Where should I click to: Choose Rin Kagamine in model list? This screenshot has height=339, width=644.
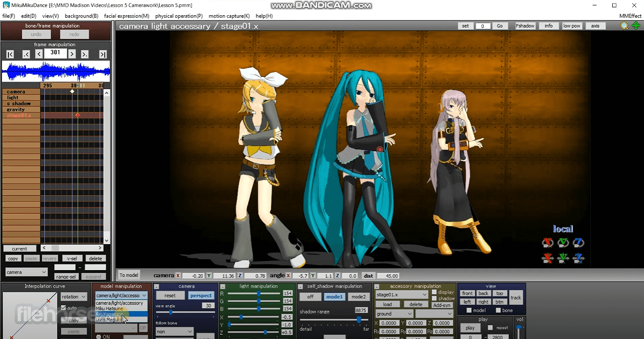click(121, 314)
